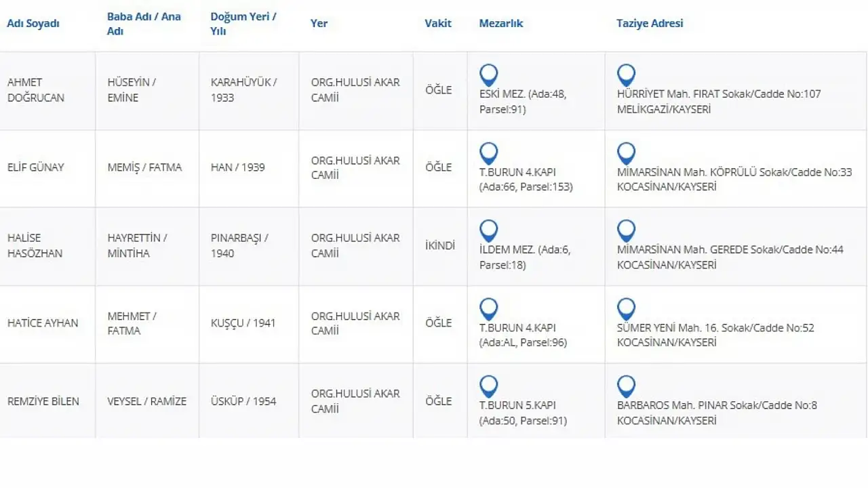Image resolution: width=868 pixels, height=490 pixels.
Task: Open İLDEM MEZ. cemetery location pin
Action: pyautogui.click(x=488, y=231)
